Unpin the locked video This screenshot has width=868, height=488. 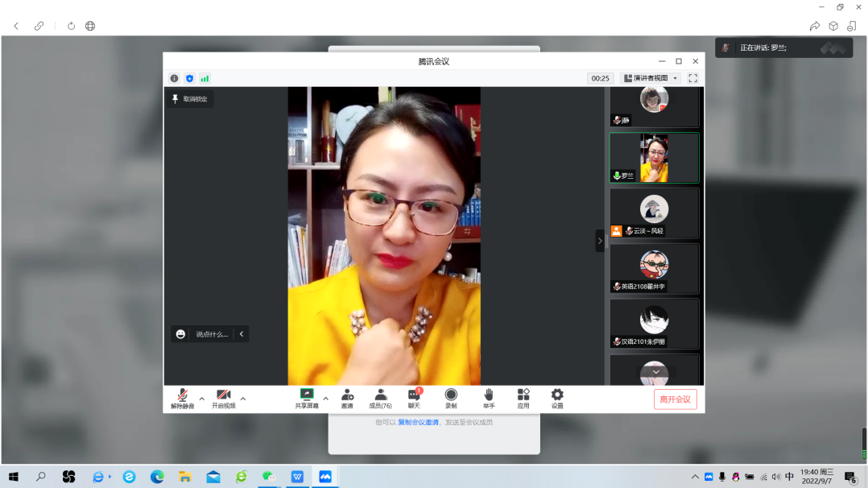[x=189, y=99]
